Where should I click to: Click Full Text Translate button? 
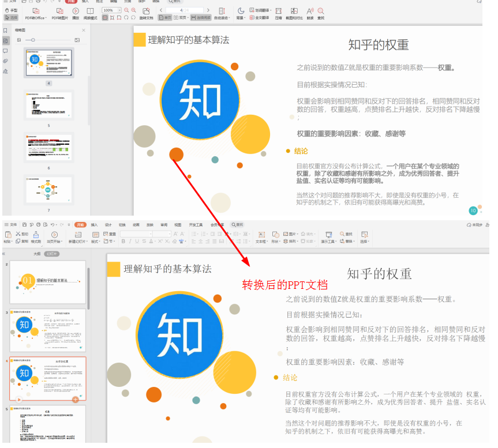coord(259,17)
